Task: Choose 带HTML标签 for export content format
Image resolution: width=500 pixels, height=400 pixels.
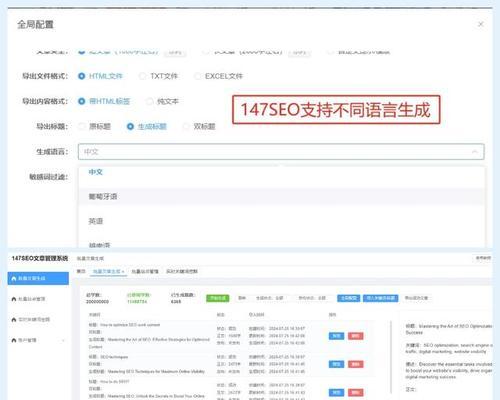Action: pos(82,101)
